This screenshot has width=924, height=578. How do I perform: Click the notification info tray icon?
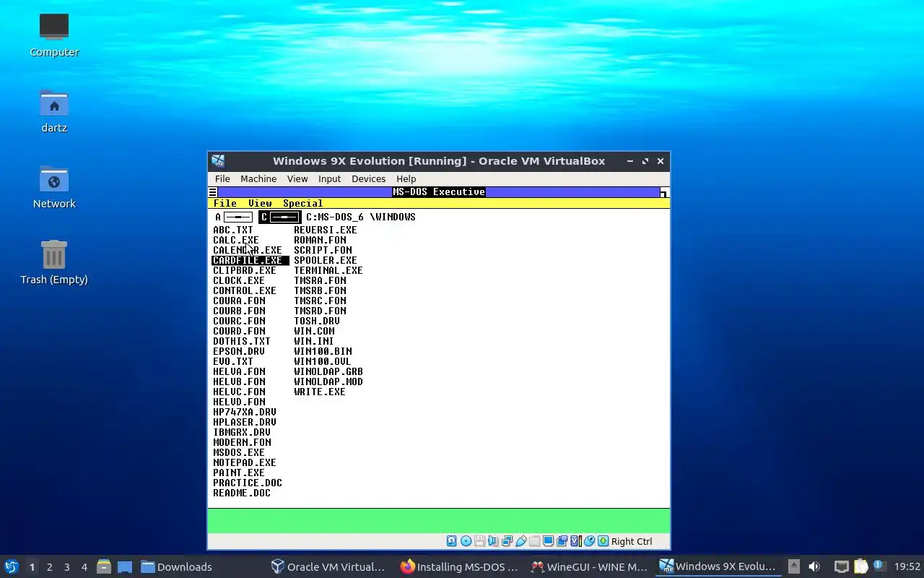[x=879, y=566]
